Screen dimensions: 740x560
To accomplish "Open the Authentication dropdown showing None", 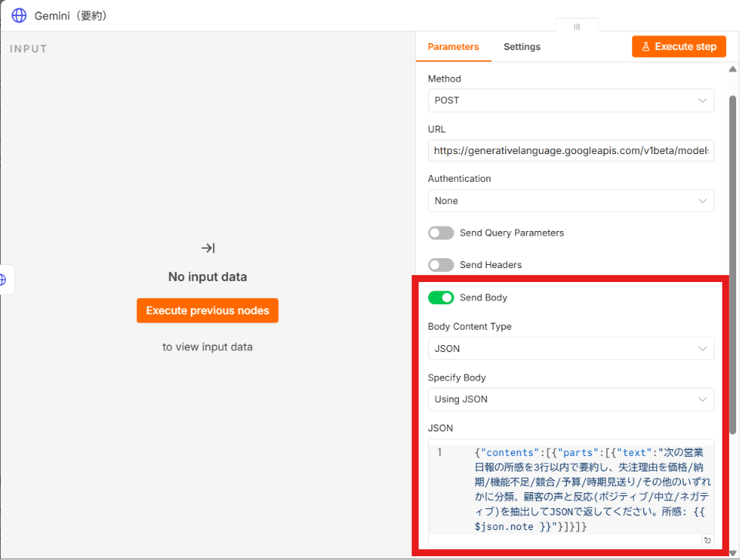I will click(x=571, y=201).
